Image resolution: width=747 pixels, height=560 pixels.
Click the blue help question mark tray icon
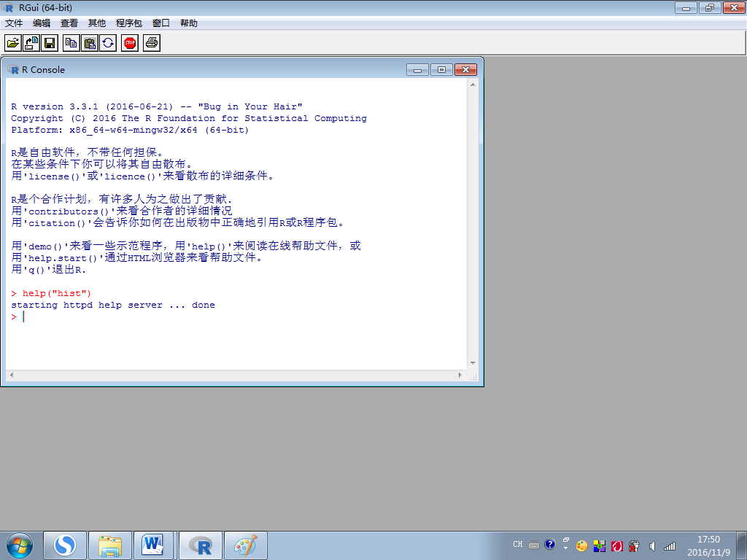550,544
